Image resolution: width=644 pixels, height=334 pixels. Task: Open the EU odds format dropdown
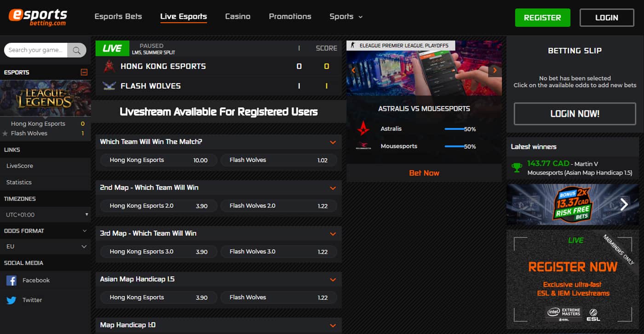point(46,246)
